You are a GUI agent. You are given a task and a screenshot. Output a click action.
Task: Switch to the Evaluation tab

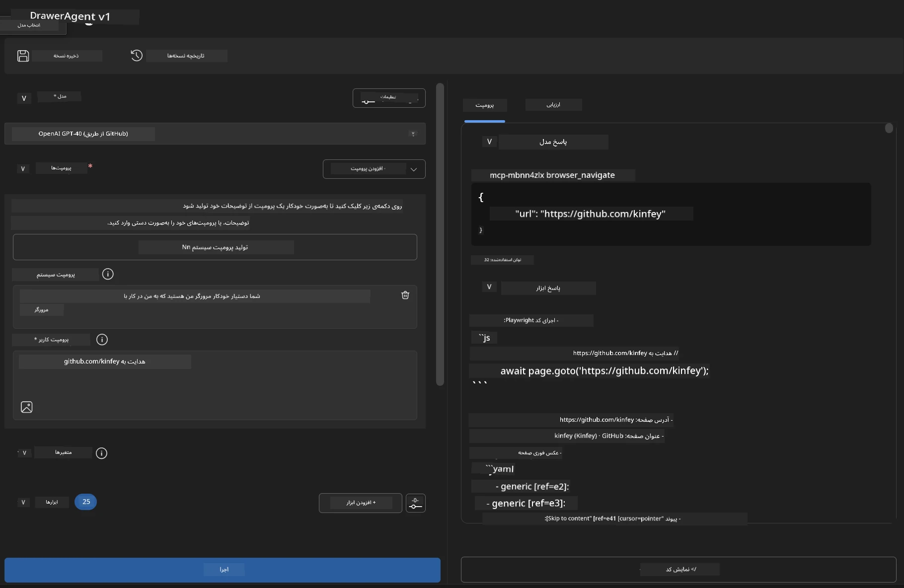click(x=553, y=105)
